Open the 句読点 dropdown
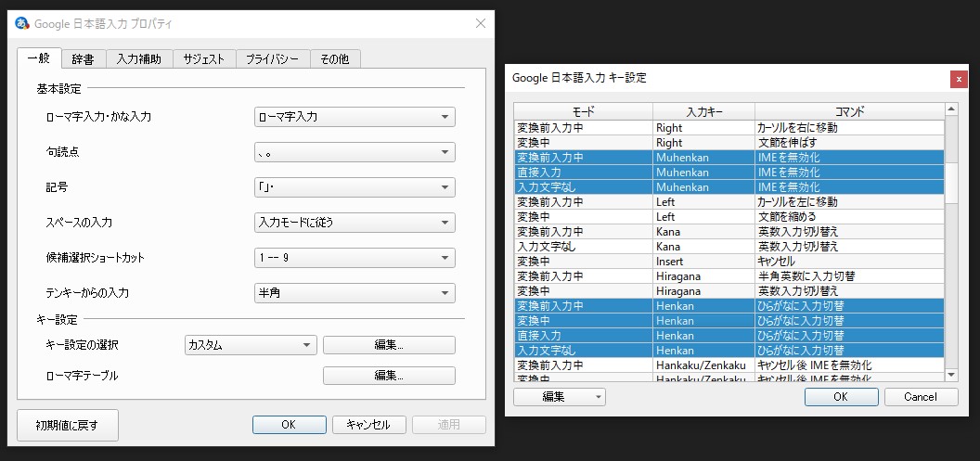The image size is (980, 461). 355,152
